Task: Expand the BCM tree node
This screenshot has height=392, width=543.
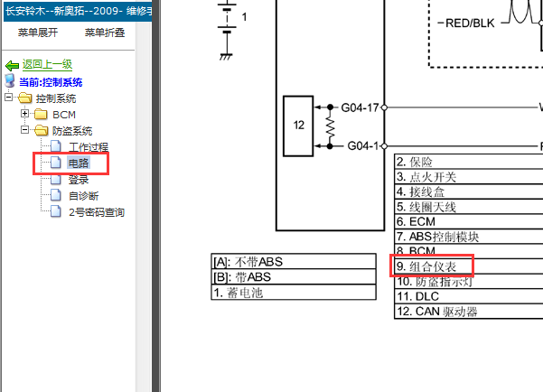Action: click(x=24, y=113)
